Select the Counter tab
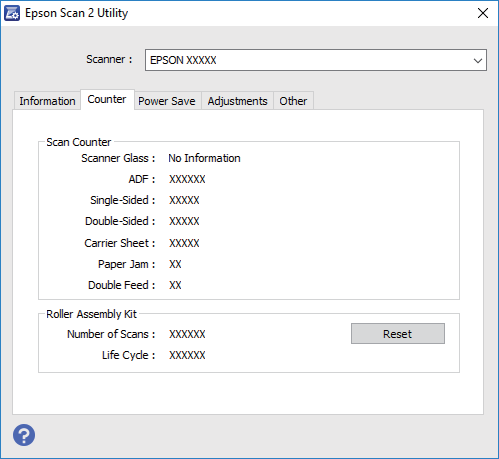The width and height of the screenshot is (499, 459). (107, 99)
